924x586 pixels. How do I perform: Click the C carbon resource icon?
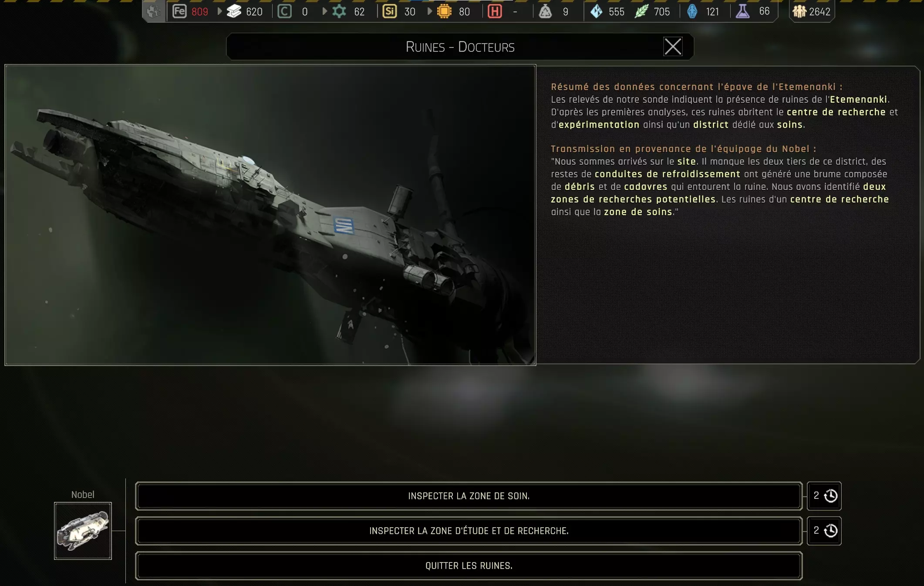[284, 11]
